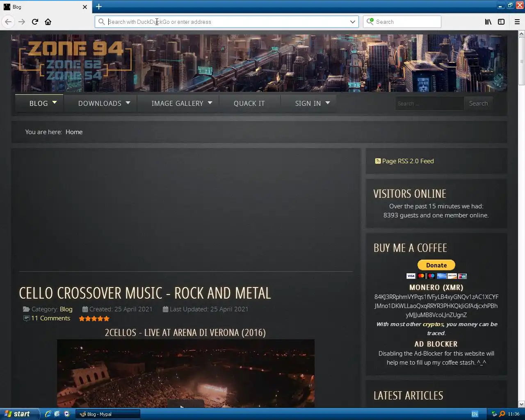Click the Monero XMR wallet address text
Image resolution: width=525 pixels, height=420 pixels.
[x=436, y=306]
